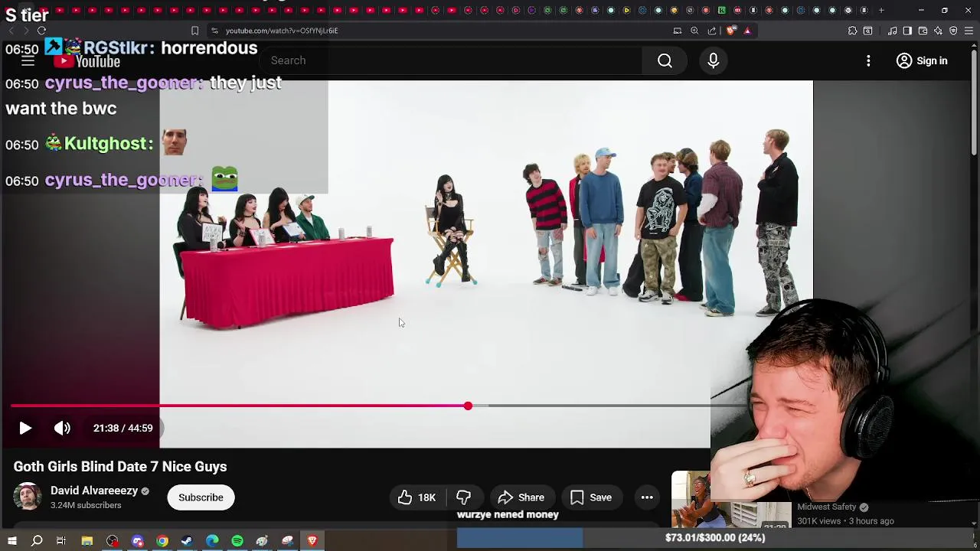The image size is (980, 551).
Task: Open the tab search icon beside Extensions
Action: [867, 31]
